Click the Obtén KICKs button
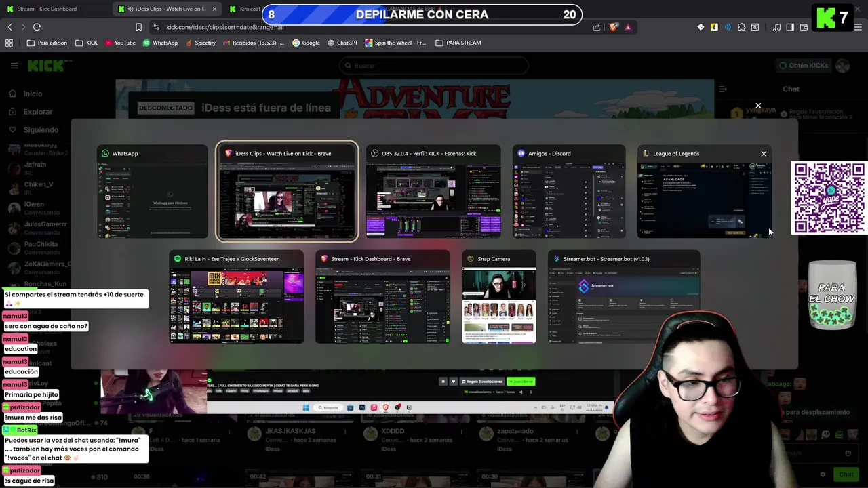The width and height of the screenshot is (868, 488). tap(804, 66)
